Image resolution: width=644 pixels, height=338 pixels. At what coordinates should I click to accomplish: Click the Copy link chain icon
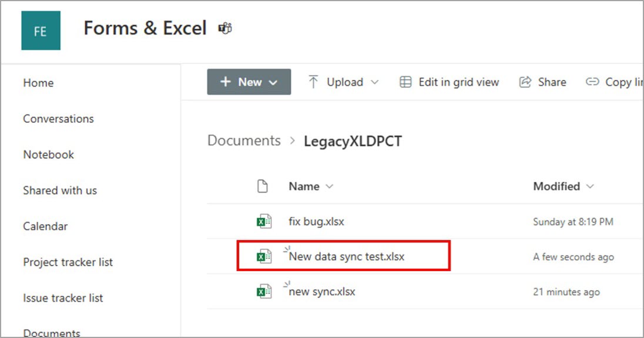tap(592, 82)
